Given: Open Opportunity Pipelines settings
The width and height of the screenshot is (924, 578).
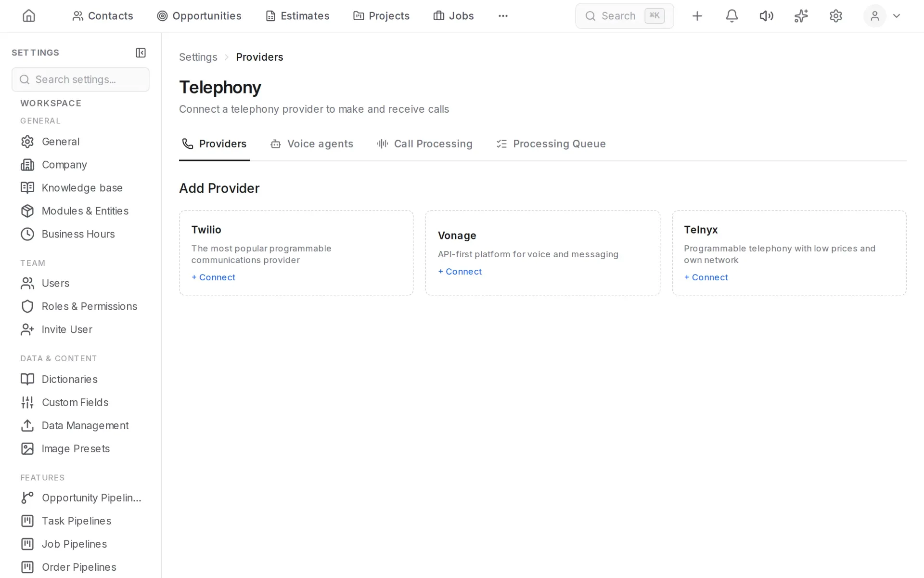Looking at the screenshot, I should tap(80, 498).
